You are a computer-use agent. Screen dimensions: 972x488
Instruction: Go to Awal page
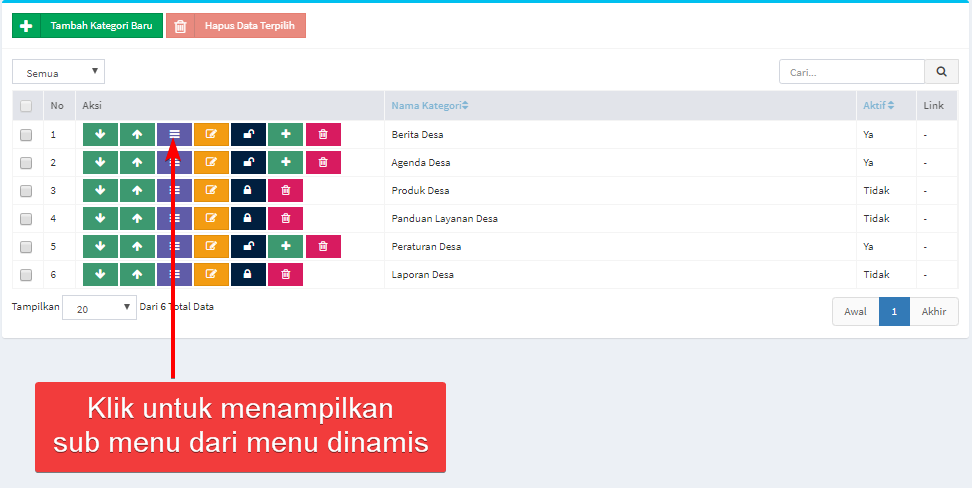(x=855, y=311)
